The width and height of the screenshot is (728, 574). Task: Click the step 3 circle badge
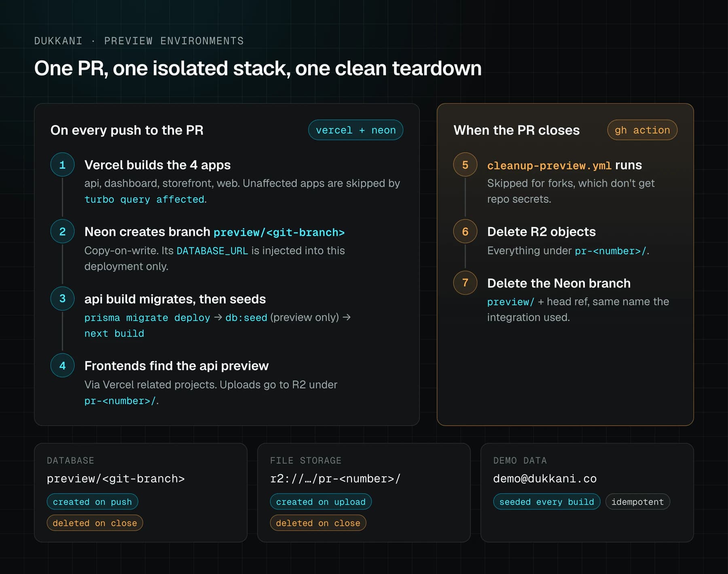tap(62, 299)
